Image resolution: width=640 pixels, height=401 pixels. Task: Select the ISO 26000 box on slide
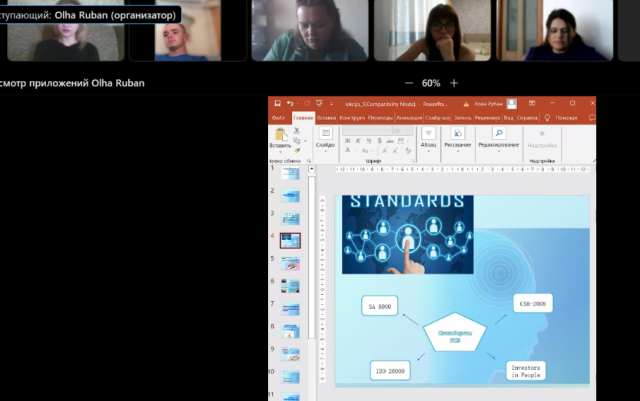tap(390, 370)
